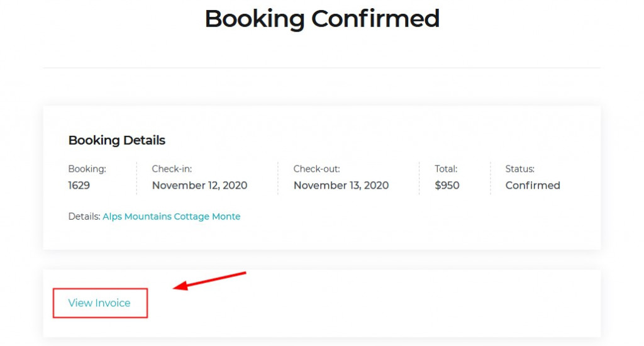This screenshot has height=346, width=644.
Task: Click the red arrow annotation
Action: point(209,281)
